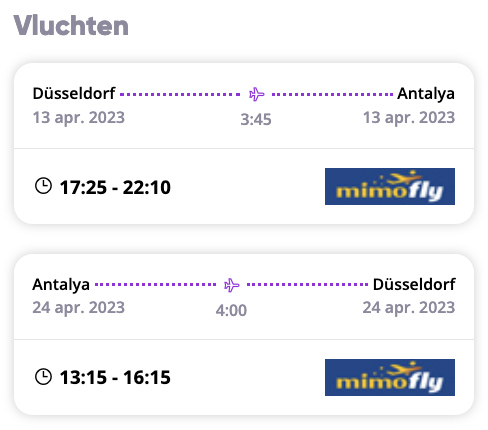Click the Düsseldorf departure city in first card
This screenshot has width=488, height=430.
tap(74, 93)
